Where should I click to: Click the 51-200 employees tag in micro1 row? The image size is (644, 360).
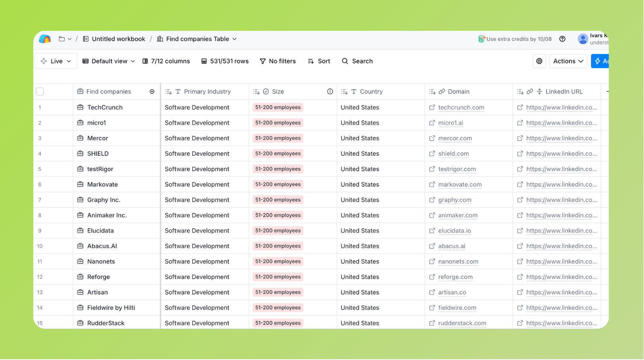pyautogui.click(x=278, y=123)
